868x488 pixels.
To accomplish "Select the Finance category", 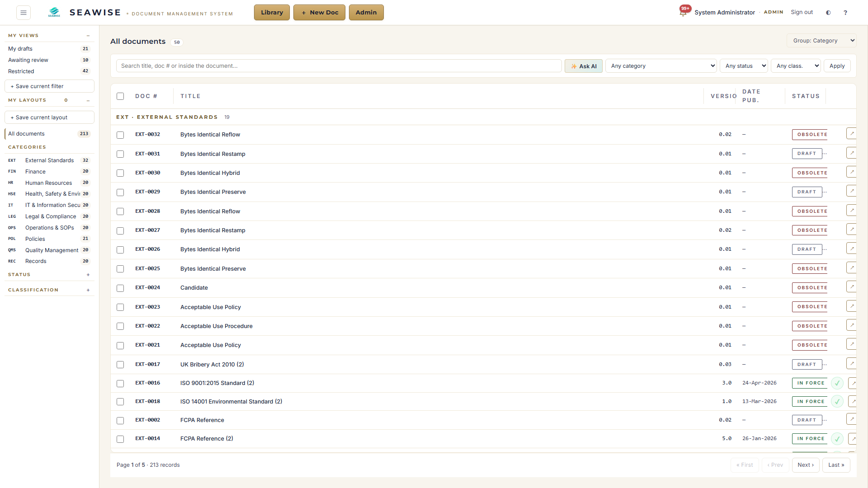I will click(x=49, y=172).
